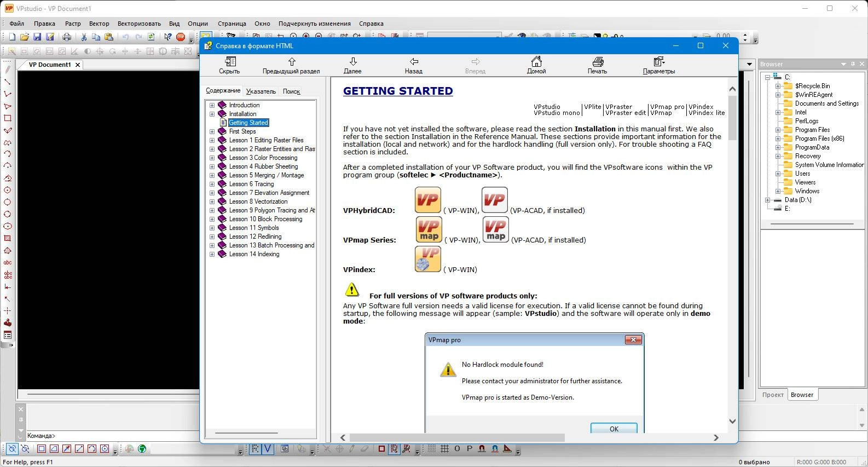The width and height of the screenshot is (868, 467).
Task: Toggle the first snap icon at bottom-left
Action: point(12,449)
